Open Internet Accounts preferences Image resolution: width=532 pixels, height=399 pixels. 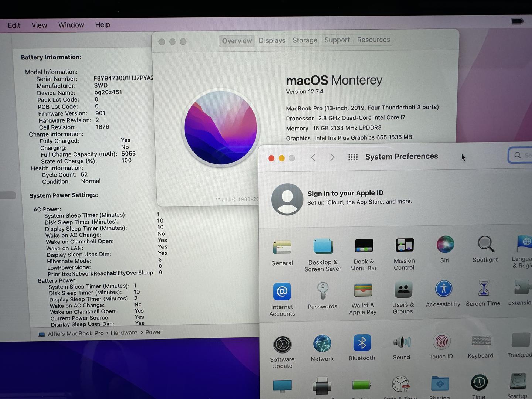click(282, 300)
